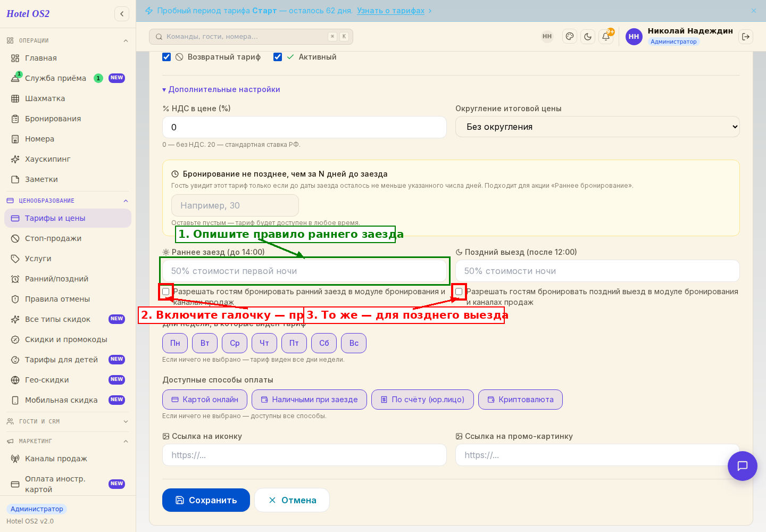Toggle Пн weekday chip
This screenshot has width=766, height=532.
pos(175,343)
